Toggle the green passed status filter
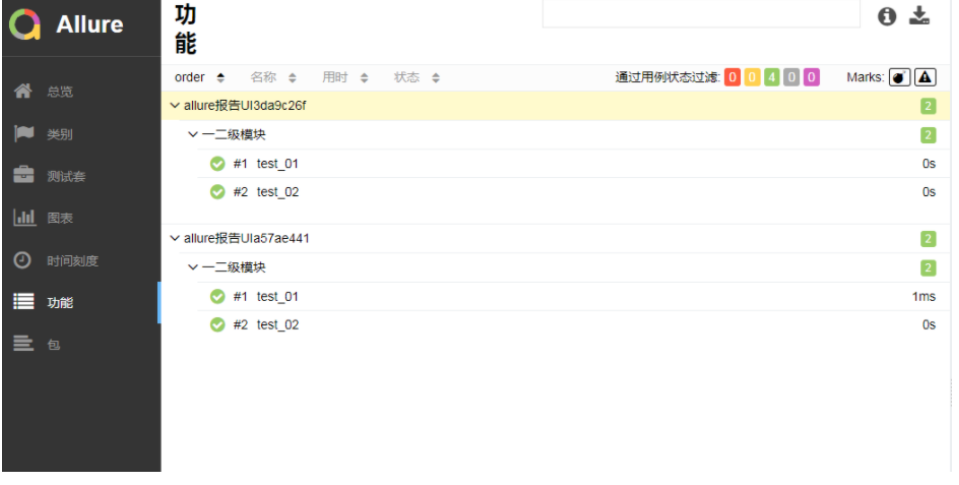Screen dimensions: 959x485 click(x=772, y=78)
